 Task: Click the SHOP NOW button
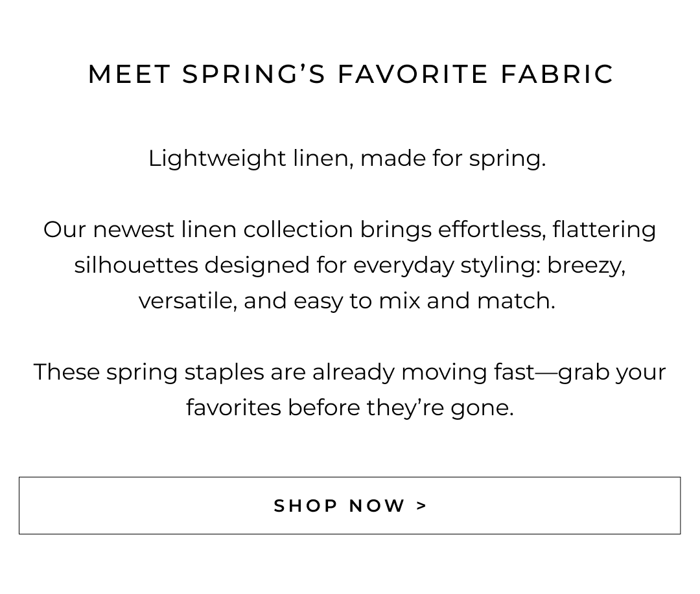click(x=350, y=505)
